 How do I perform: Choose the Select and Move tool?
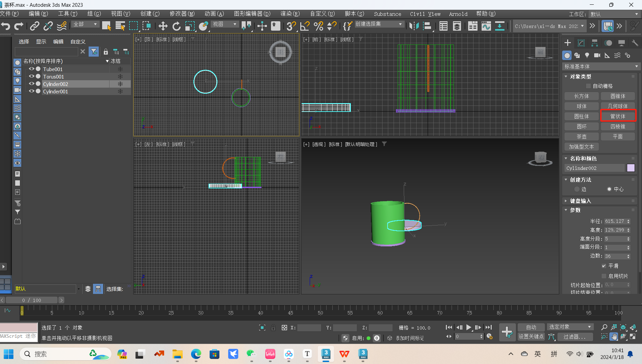pyautogui.click(x=163, y=26)
